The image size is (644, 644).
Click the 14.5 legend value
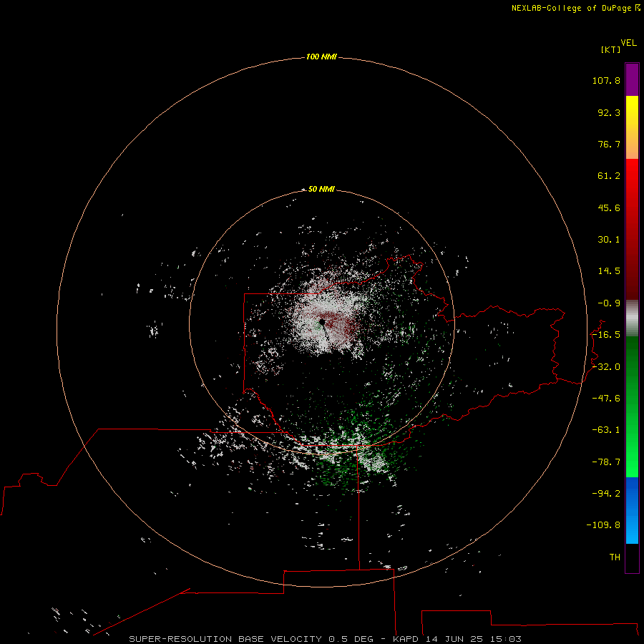pos(609,271)
